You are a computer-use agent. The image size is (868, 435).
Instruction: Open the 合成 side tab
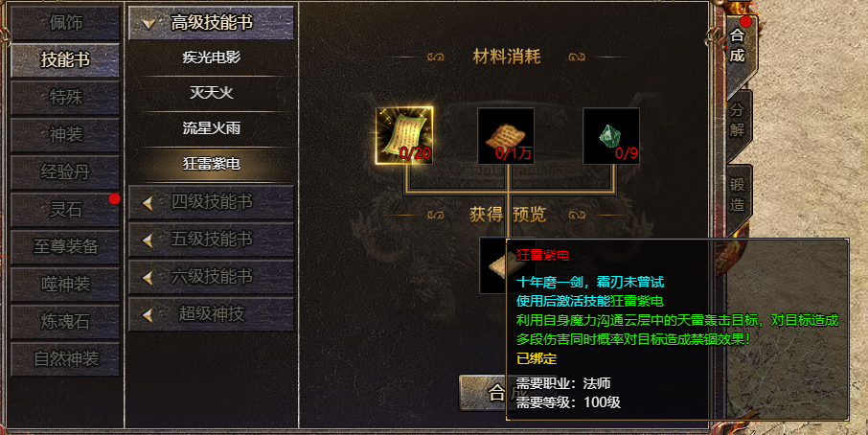click(738, 46)
